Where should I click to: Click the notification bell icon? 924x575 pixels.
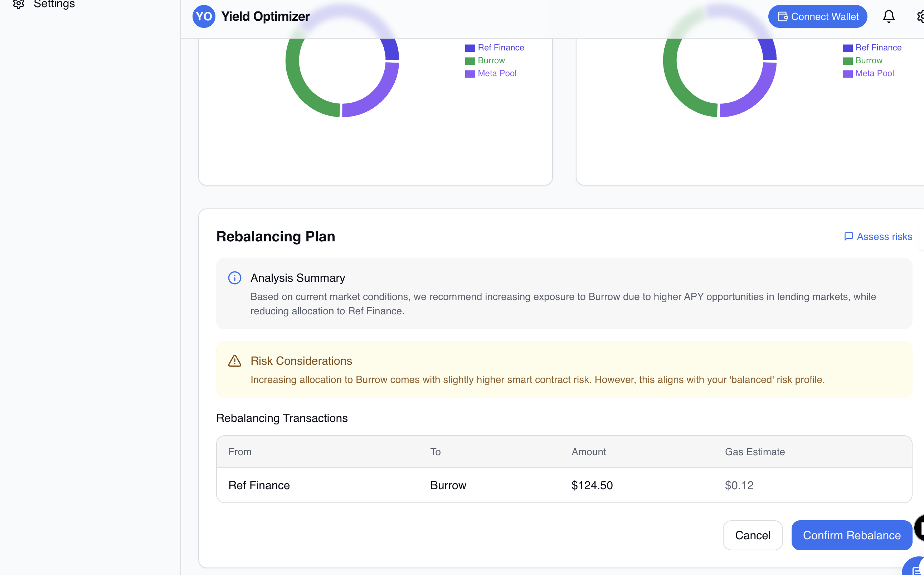tap(889, 16)
